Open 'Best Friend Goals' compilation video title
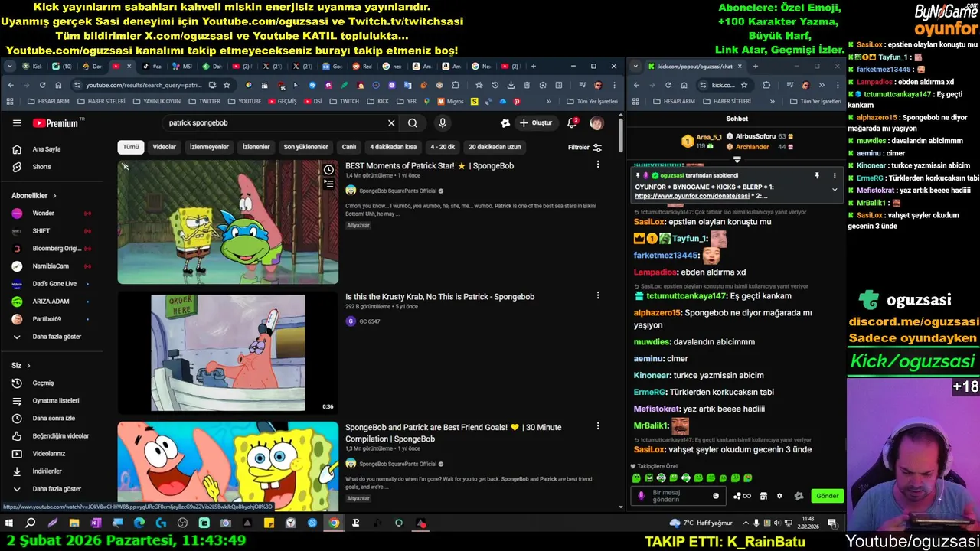Image resolution: width=980 pixels, height=551 pixels. tap(453, 433)
